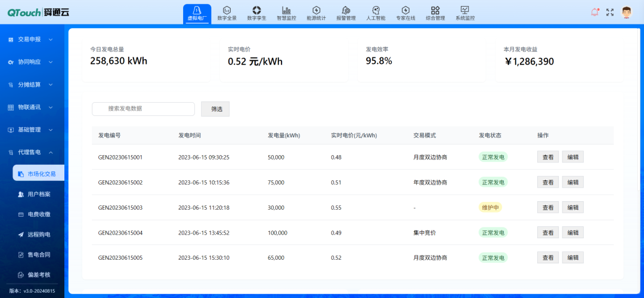The height and width of the screenshot is (298, 644).
Task: Click 查看 for GEN20230615001
Action: (x=548, y=157)
